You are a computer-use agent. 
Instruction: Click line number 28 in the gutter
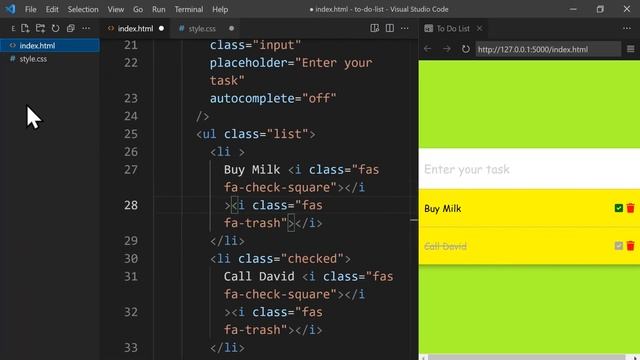(x=131, y=205)
